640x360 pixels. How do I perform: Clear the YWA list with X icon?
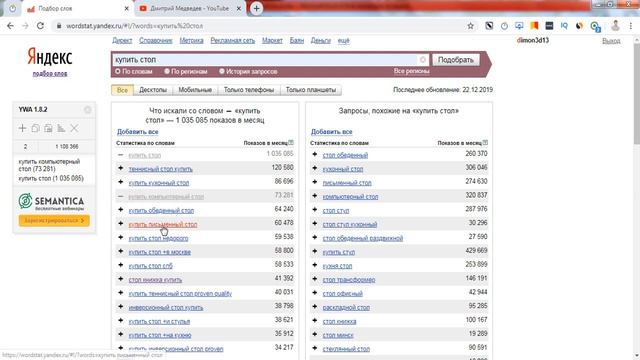point(74,128)
